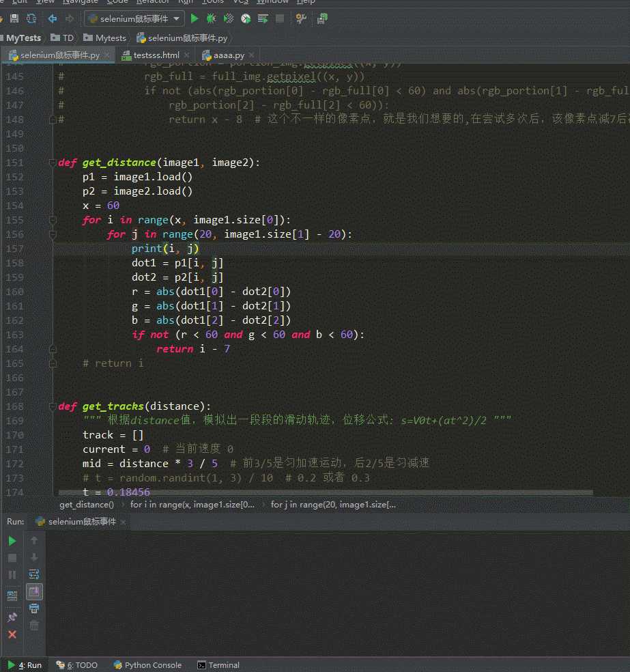Click on 'print(i, j)' code line

pos(165,249)
